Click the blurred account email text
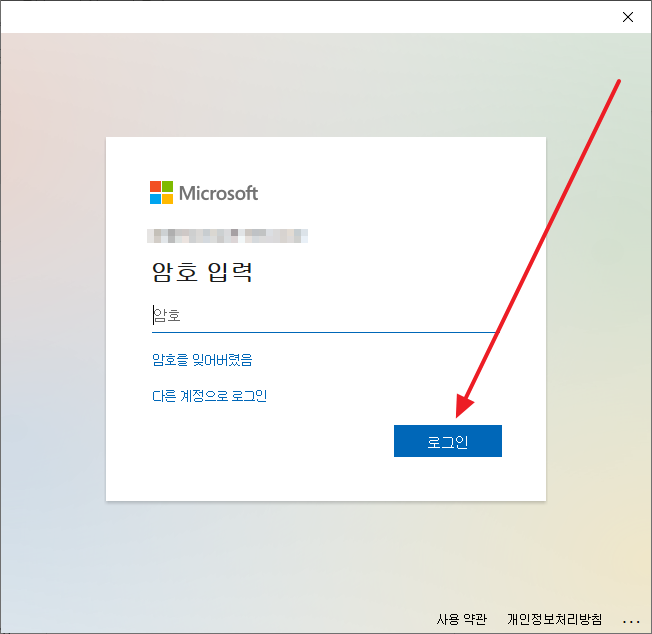 tap(227, 236)
